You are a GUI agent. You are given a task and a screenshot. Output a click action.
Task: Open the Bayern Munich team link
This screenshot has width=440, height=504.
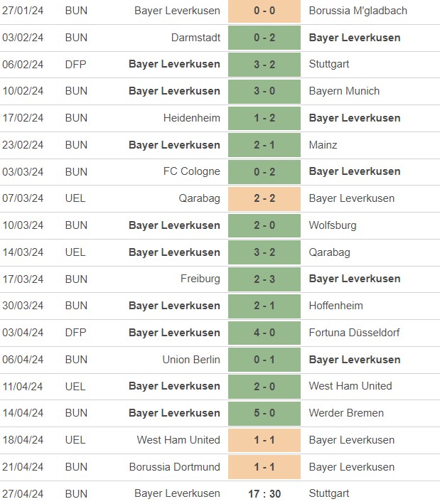click(x=344, y=91)
